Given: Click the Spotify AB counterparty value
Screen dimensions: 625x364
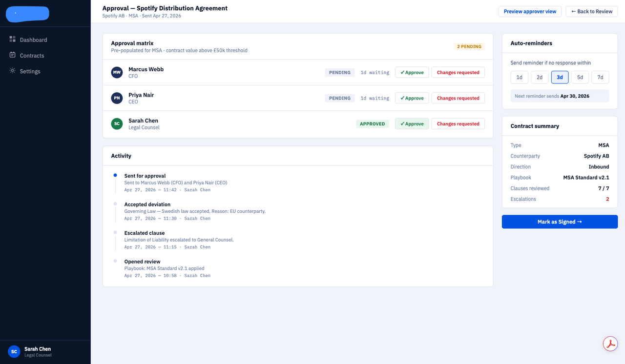Looking at the screenshot, I should (596, 156).
